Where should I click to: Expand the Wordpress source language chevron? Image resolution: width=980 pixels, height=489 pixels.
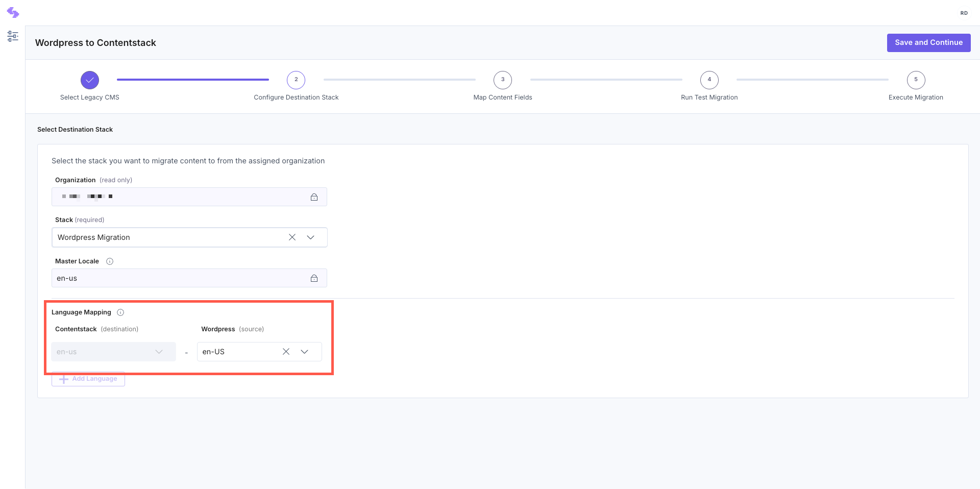tap(305, 352)
